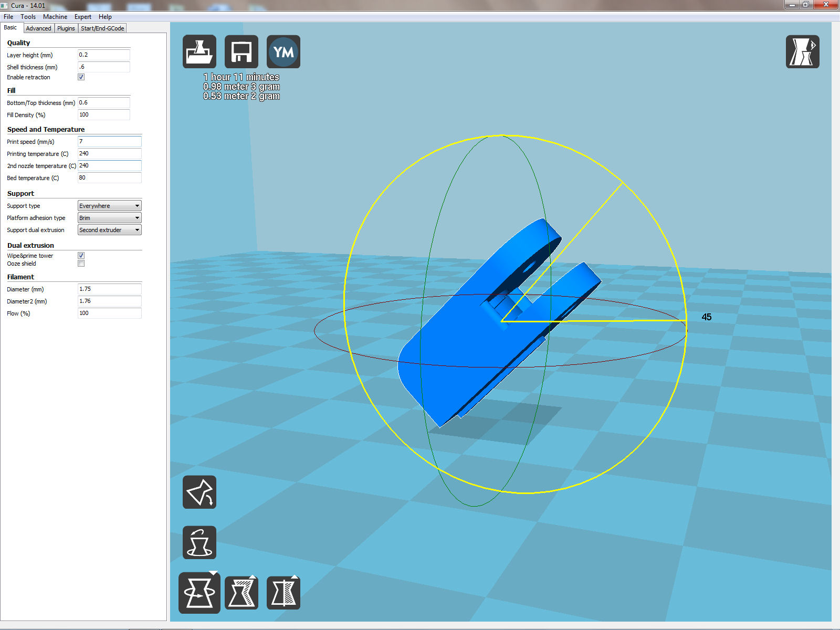Uncheck the Wipe&prime tower checkbox
Screen dimensions: 840x630
point(81,256)
